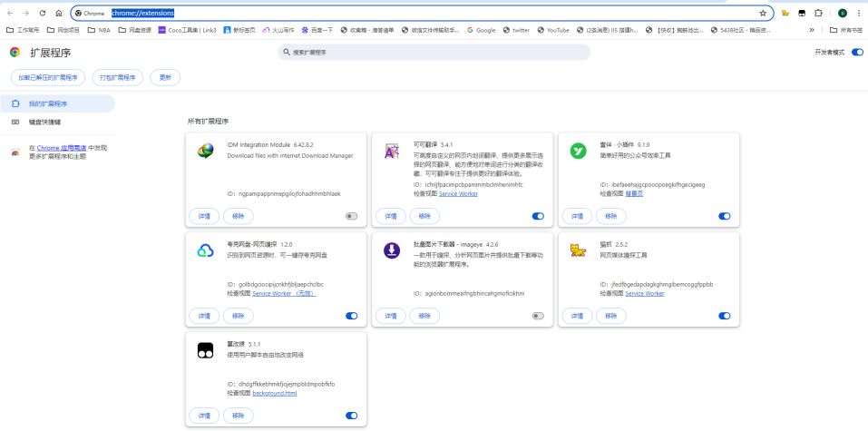Screen dimensions: 868x431
Task: Bookmark this page with the star icon
Action: point(763,13)
